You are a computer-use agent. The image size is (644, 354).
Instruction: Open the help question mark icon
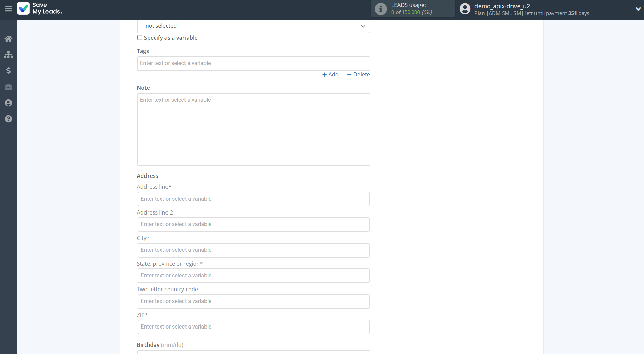[x=8, y=119]
